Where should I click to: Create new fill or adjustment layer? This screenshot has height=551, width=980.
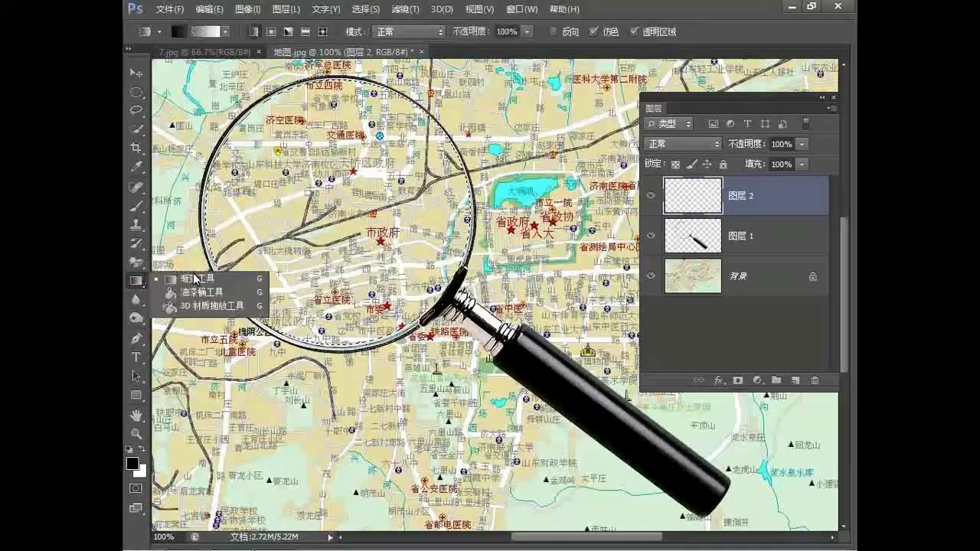click(757, 380)
